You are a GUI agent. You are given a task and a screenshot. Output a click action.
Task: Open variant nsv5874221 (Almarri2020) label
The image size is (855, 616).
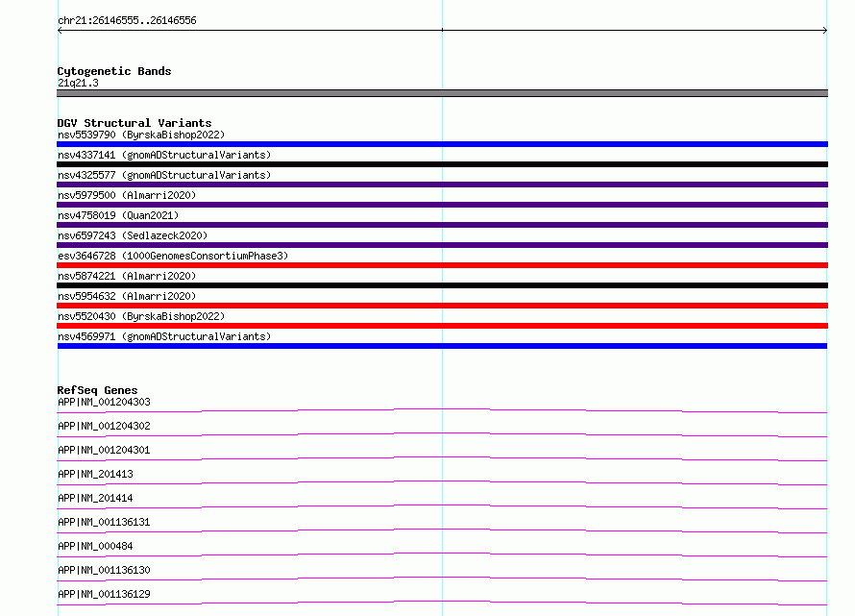point(127,276)
